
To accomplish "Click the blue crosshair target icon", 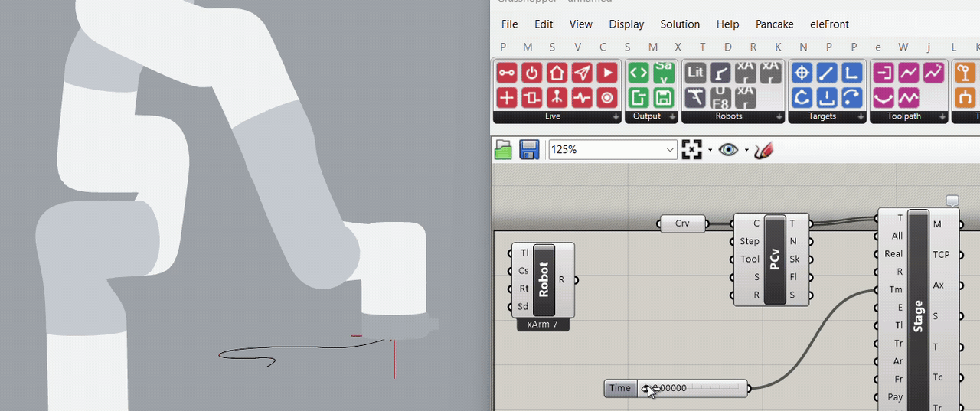I will click(802, 73).
